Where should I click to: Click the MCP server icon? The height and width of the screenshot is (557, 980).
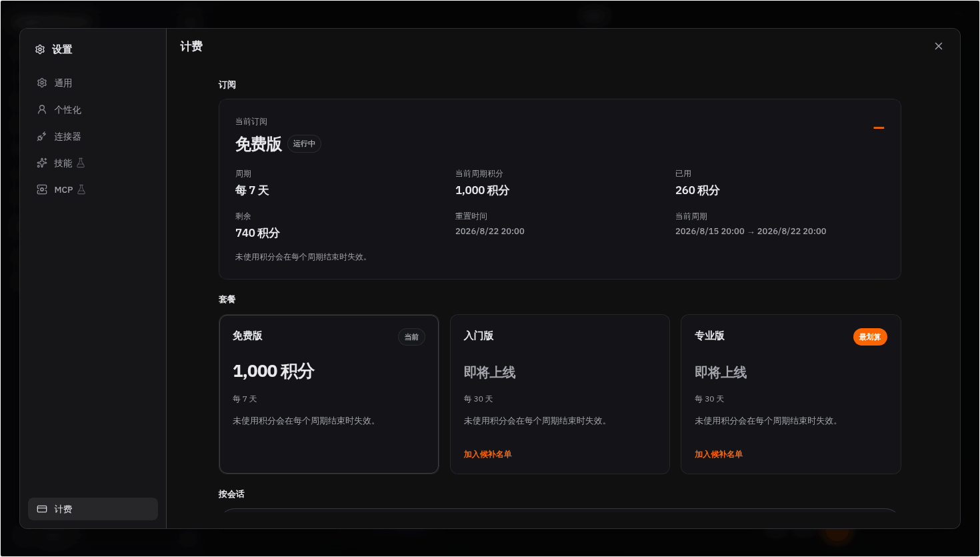[x=42, y=189]
